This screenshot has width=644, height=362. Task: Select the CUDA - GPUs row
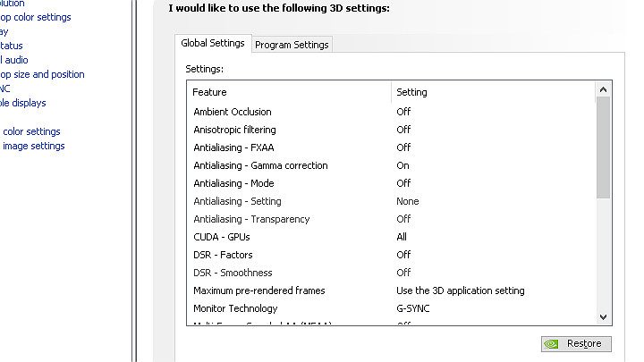pos(222,237)
